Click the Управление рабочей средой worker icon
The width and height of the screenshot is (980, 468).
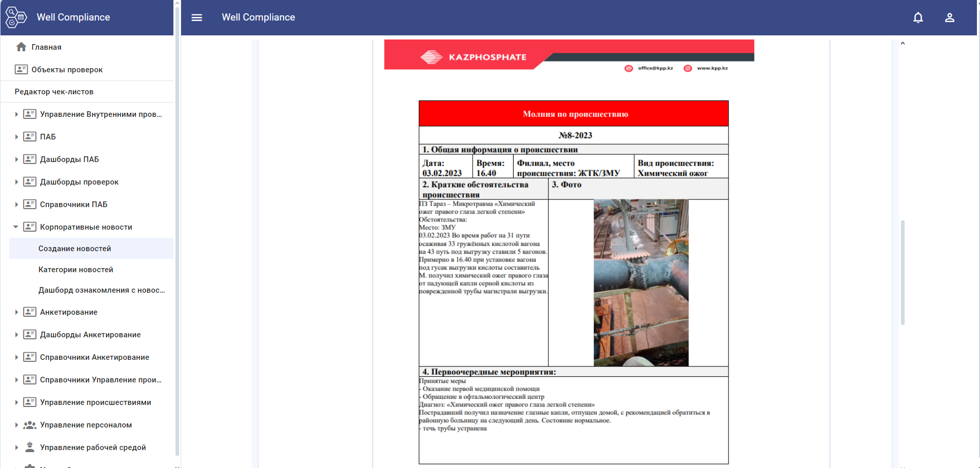pos(30,447)
